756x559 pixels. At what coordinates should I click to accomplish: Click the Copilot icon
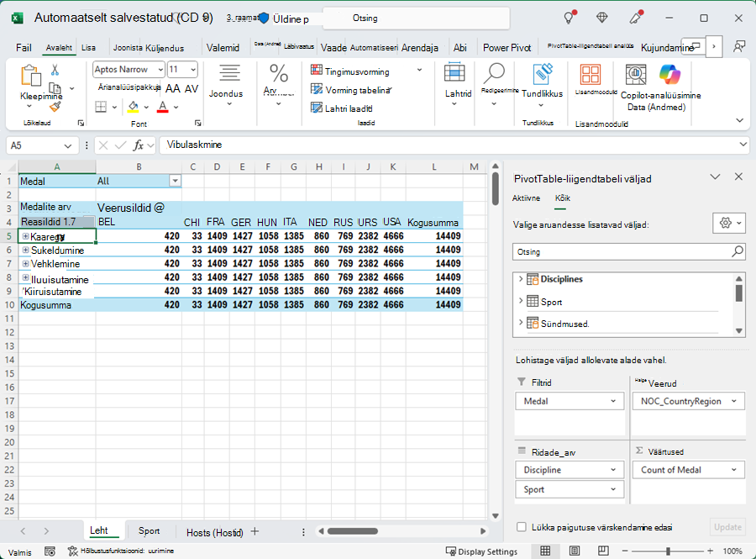(670, 75)
